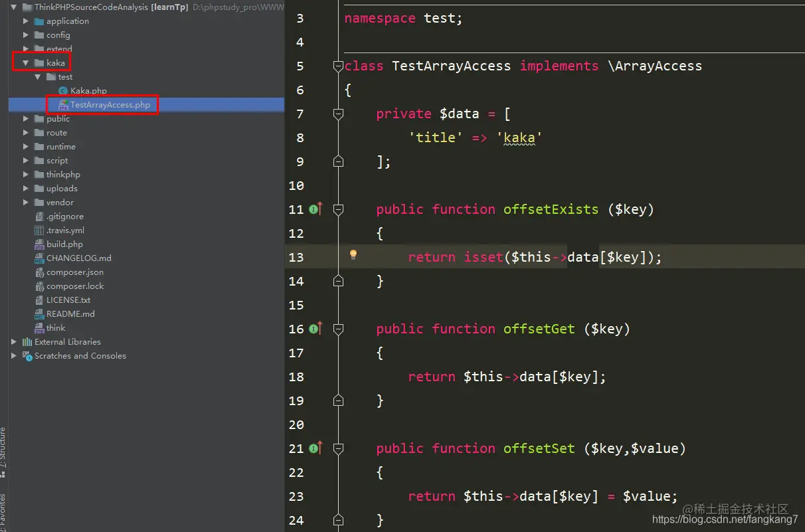Screen dimensions: 805x532
Task: Click the 'kaka' string on line 8
Action: 519,137
